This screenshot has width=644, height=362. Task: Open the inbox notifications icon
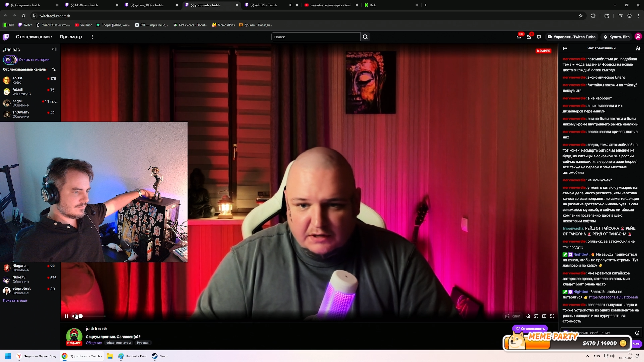click(x=529, y=37)
